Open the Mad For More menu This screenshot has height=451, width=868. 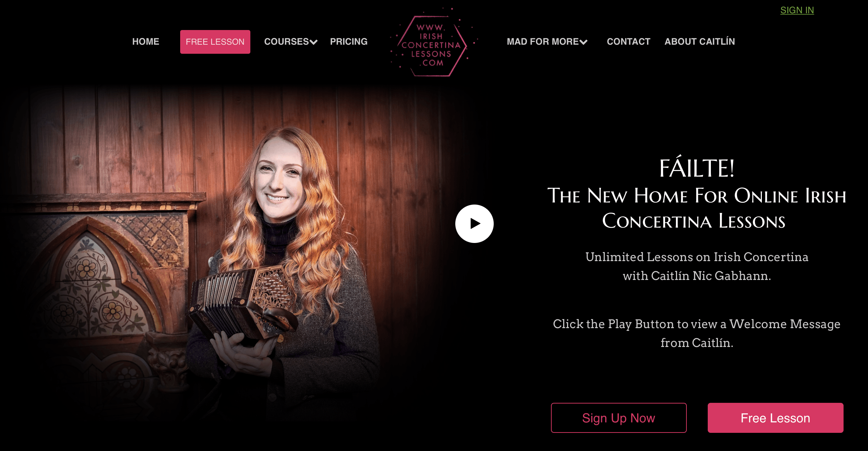pos(543,42)
